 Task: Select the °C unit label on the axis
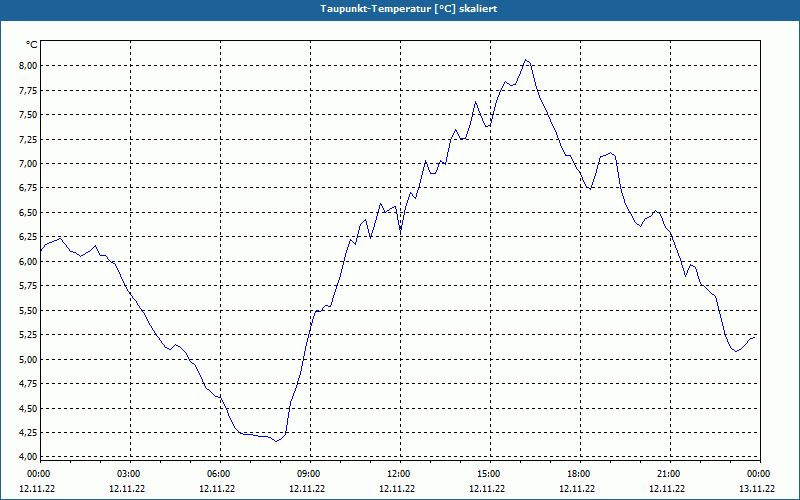click(32, 45)
